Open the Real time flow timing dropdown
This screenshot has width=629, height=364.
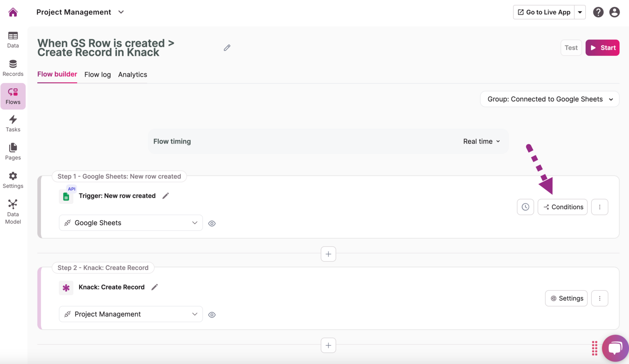click(481, 141)
